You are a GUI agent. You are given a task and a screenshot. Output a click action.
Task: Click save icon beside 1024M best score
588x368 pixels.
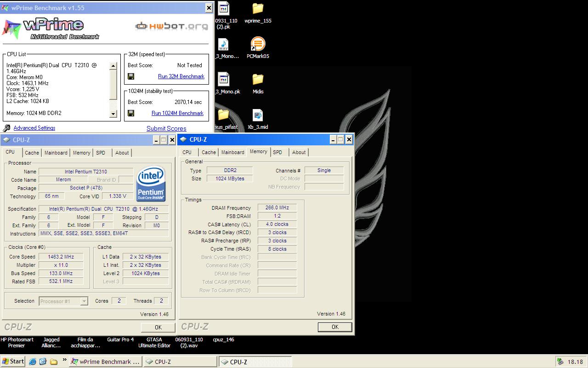click(x=131, y=113)
